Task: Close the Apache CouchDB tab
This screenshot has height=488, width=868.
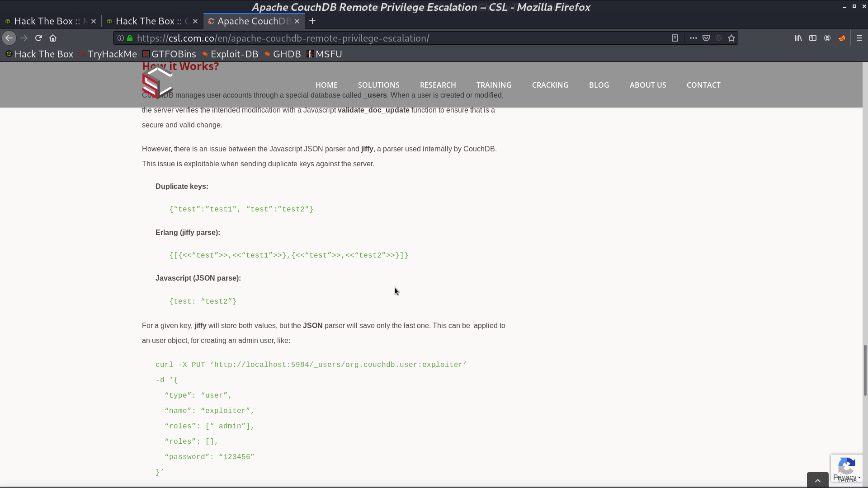Action: (297, 21)
